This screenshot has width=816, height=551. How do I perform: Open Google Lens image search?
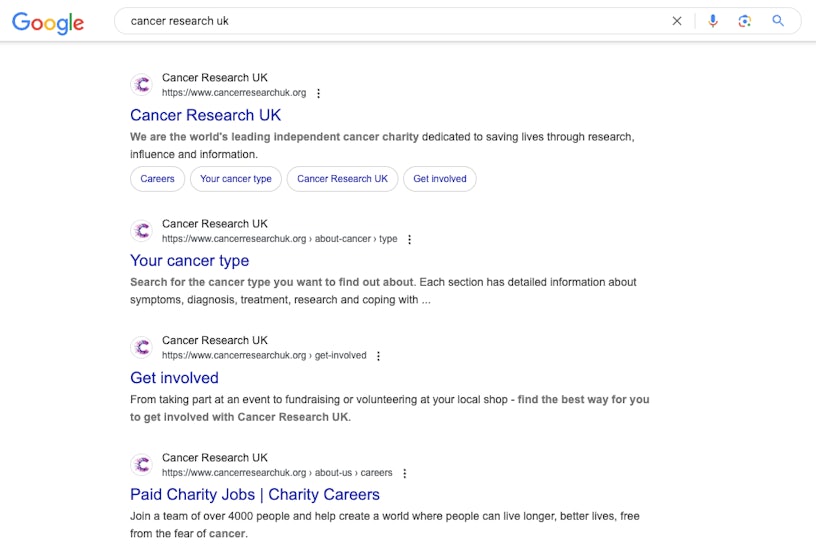745,21
